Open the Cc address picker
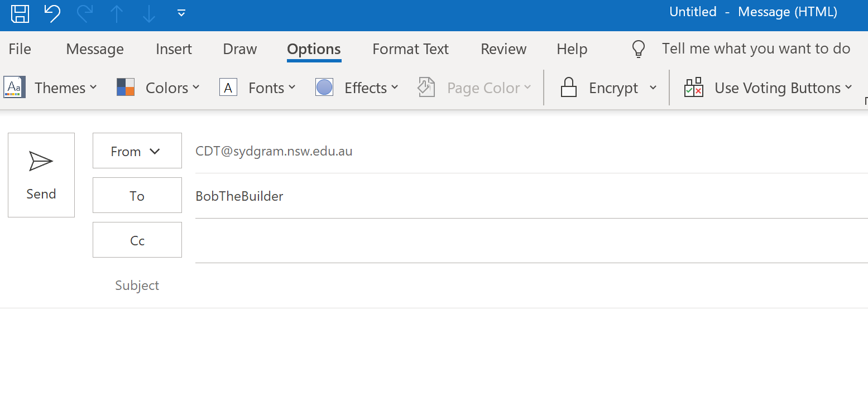Image resolution: width=868 pixels, height=402 pixels. tap(137, 240)
